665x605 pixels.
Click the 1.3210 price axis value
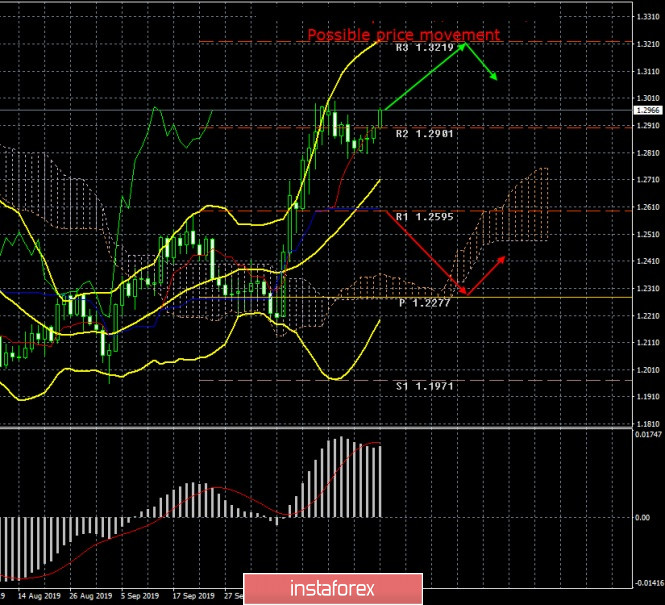point(648,44)
